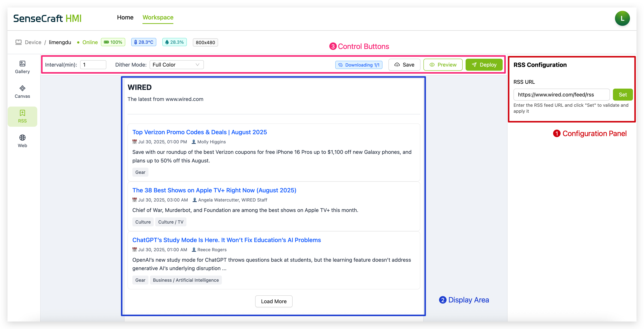This screenshot has width=644, height=329.
Task: Click the RSS Configuration panel heading
Action: (540, 65)
